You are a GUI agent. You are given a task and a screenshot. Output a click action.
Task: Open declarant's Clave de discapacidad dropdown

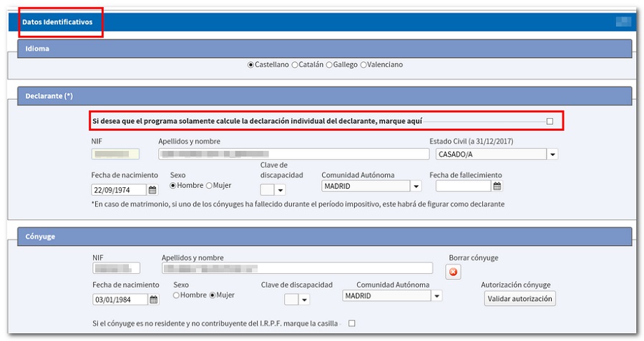280,190
